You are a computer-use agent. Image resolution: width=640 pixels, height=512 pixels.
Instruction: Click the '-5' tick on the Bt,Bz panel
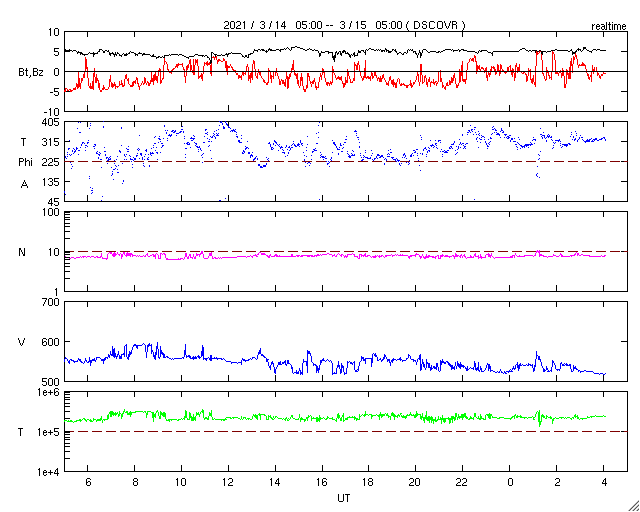click(56, 92)
